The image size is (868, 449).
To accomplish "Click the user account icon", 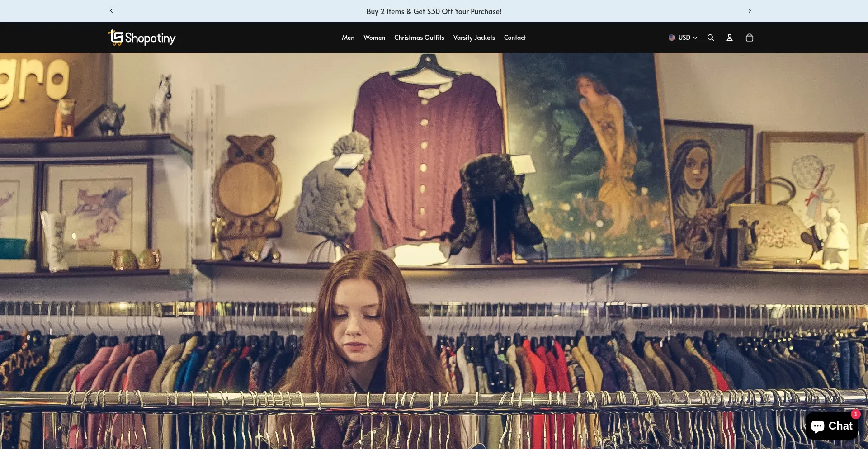I will coord(729,38).
